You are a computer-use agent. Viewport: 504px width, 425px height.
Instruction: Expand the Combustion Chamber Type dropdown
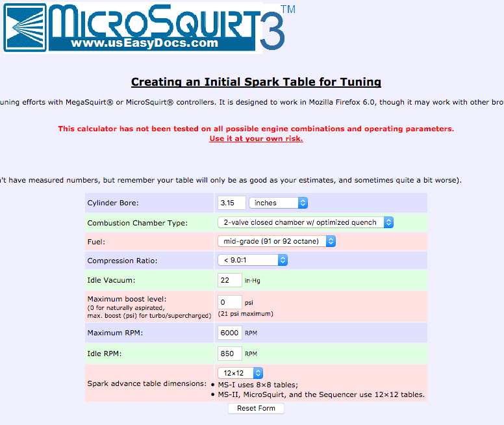click(305, 222)
